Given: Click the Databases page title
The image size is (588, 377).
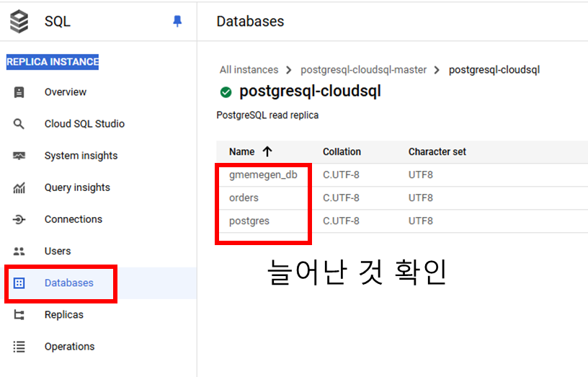Looking at the screenshot, I should [x=250, y=22].
